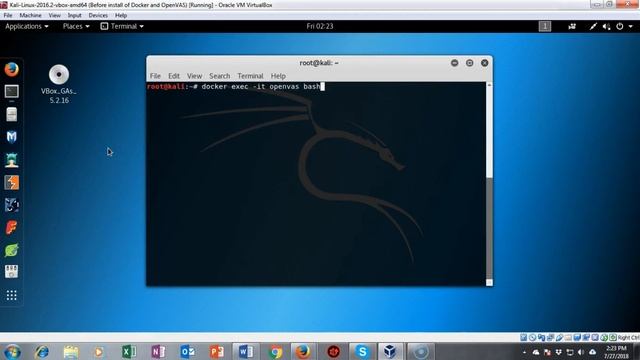Click the screen recorder icon in top bar
The width and height of the screenshot is (640, 360).
[x=572, y=26]
